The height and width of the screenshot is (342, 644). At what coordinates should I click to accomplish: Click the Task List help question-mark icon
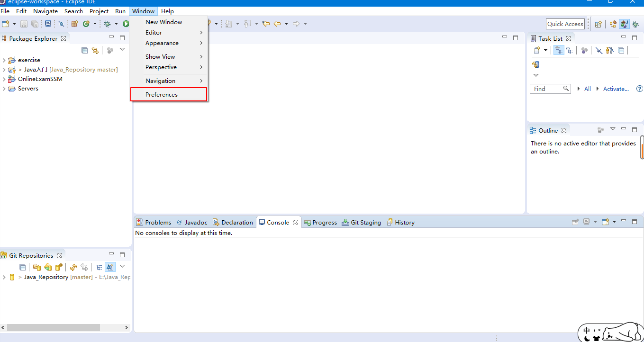(639, 89)
